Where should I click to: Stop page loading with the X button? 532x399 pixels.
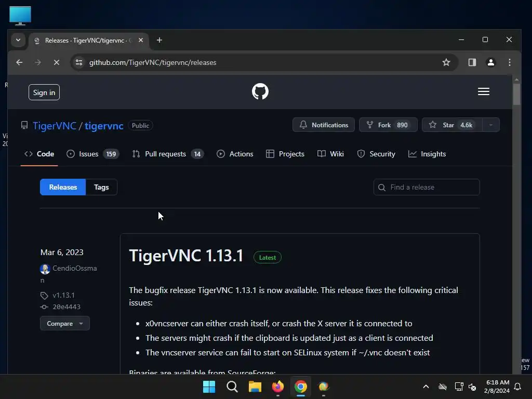[x=57, y=62]
